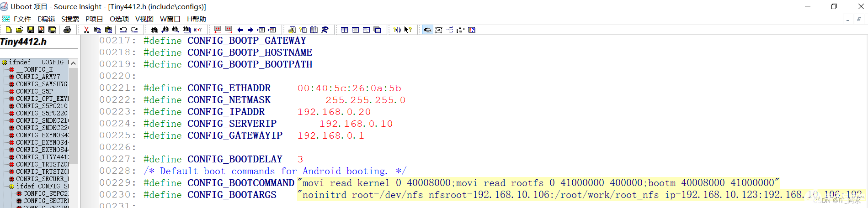Open the F文件 menu
This screenshot has width=868, height=208.
pos(22,19)
